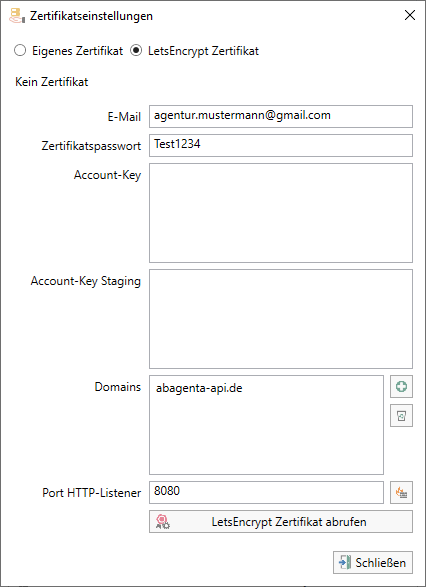Focus the Zertifikatspasswort text field
Viewport: 426px width, 587px height.
tap(281, 145)
